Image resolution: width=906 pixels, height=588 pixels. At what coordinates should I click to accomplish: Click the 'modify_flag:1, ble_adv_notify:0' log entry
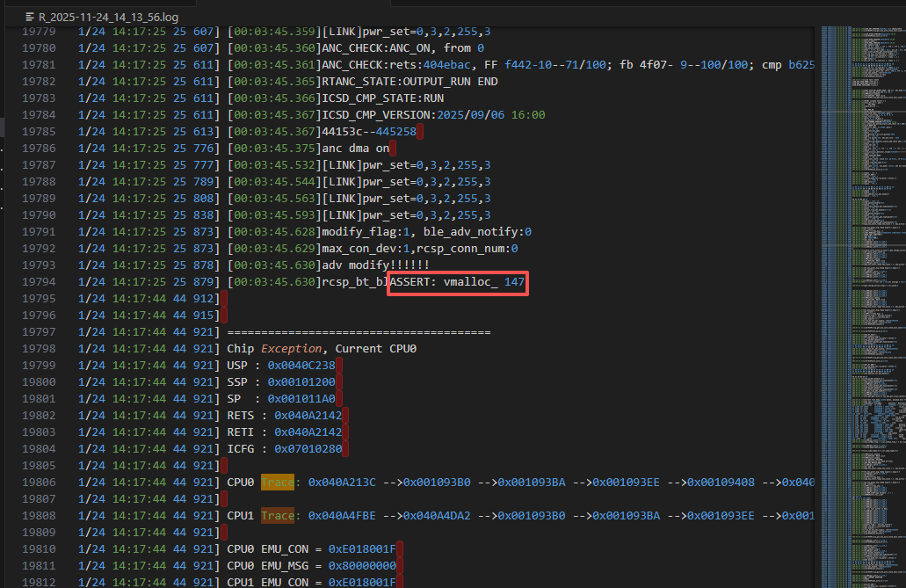[426, 232]
